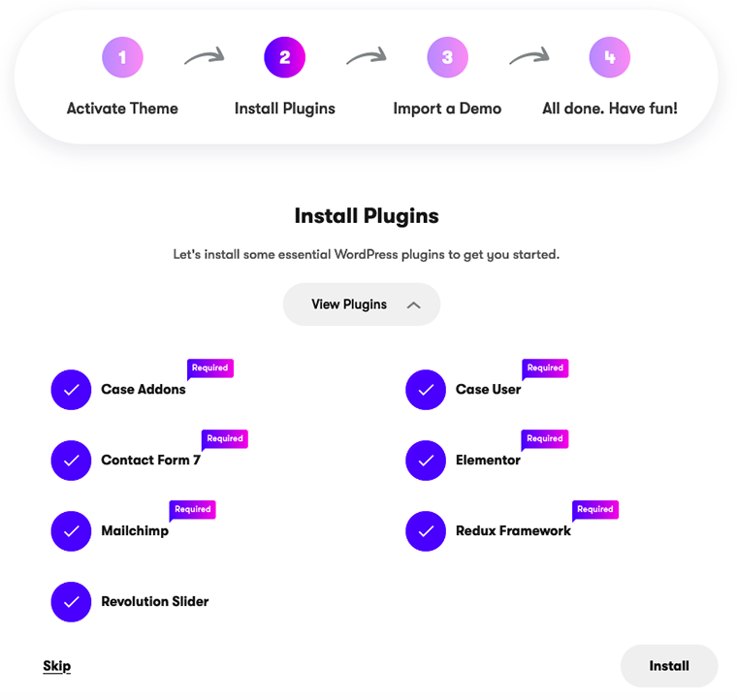Uncheck the Case User plugin checkbox
737x700 pixels.
point(426,390)
